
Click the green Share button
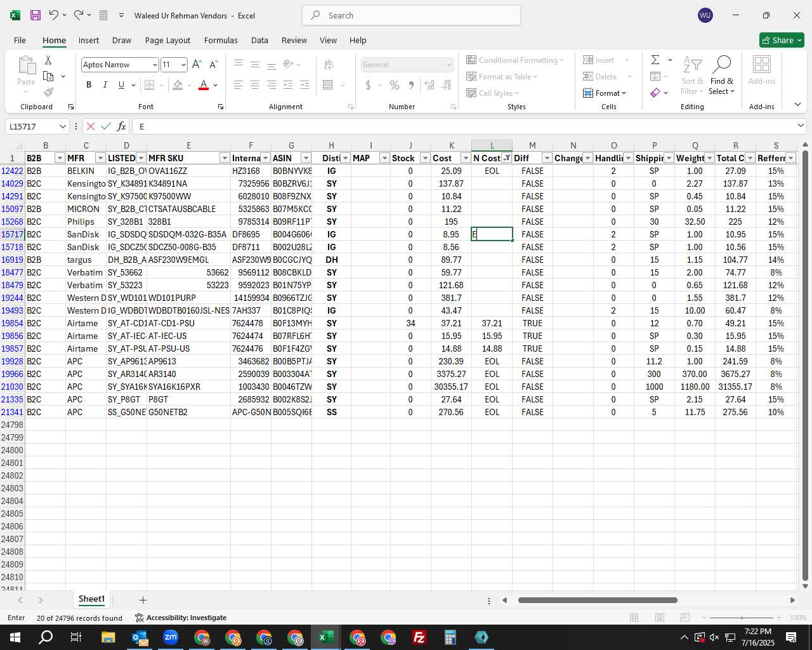(782, 40)
